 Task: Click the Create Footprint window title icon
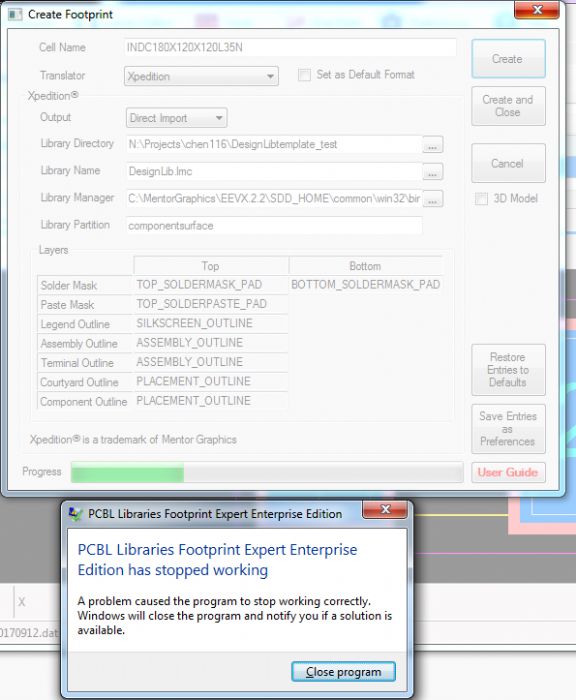(x=15, y=15)
